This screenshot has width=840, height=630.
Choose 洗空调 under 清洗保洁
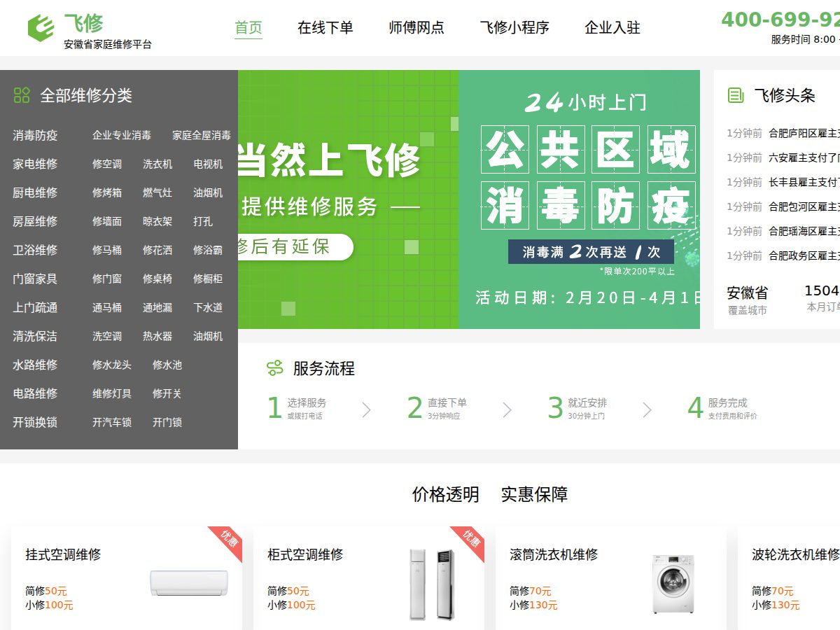(x=107, y=336)
